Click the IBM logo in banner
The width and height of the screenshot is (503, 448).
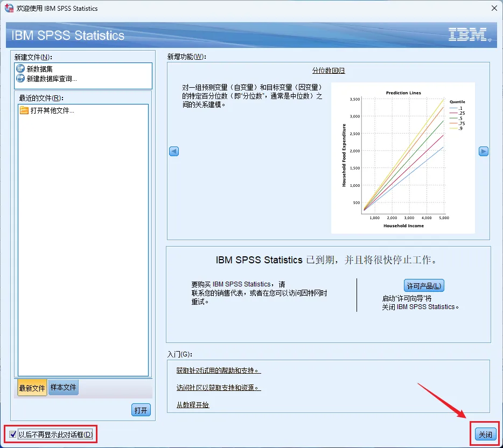click(x=469, y=34)
